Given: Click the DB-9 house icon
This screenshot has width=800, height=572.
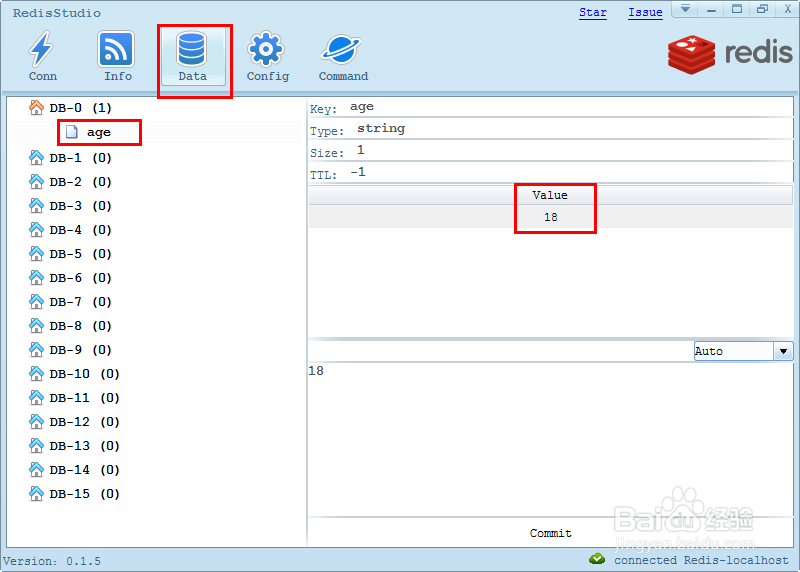Looking at the screenshot, I should pyautogui.click(x=36, y=350).
